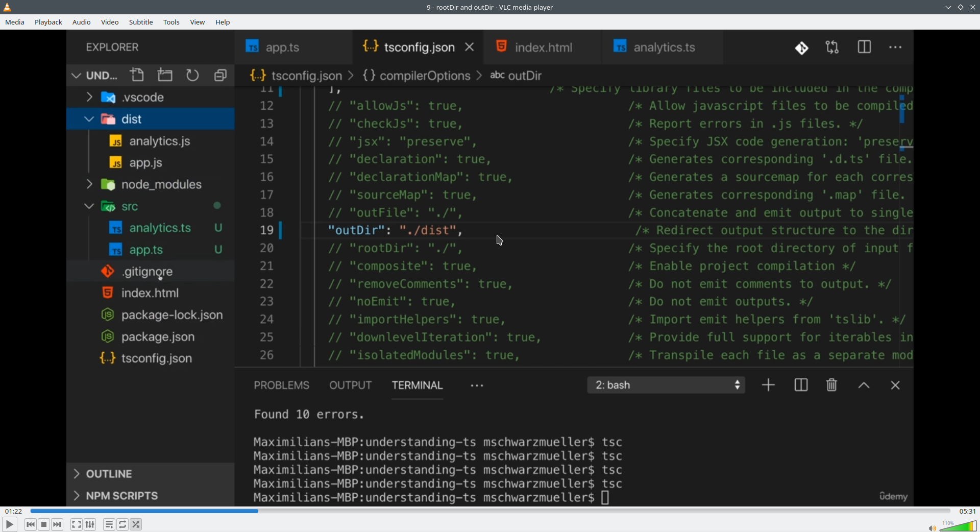Open package.json file

[151, 336]
